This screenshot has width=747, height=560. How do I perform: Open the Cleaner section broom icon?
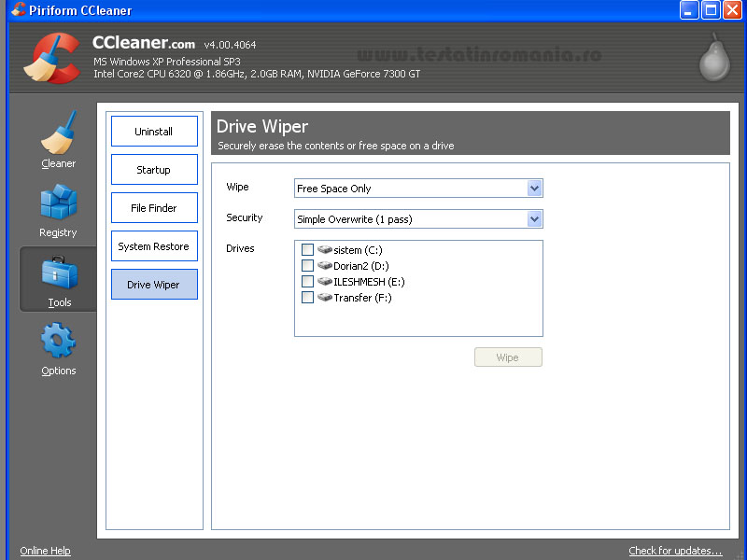(x=58, y=133)
